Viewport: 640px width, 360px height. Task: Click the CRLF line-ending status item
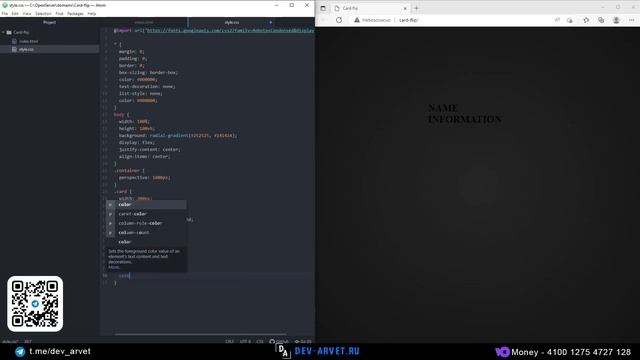(229, 342)
